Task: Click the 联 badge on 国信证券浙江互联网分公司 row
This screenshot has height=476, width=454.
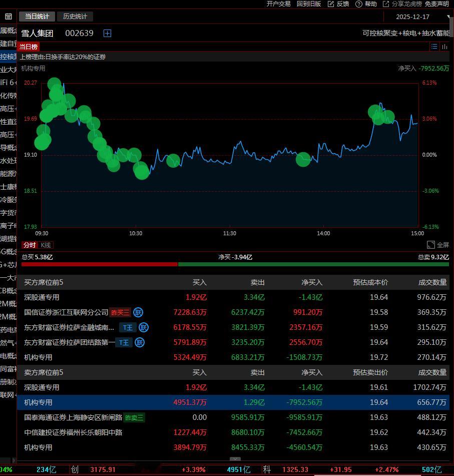Action: click(x=138, y=312)
